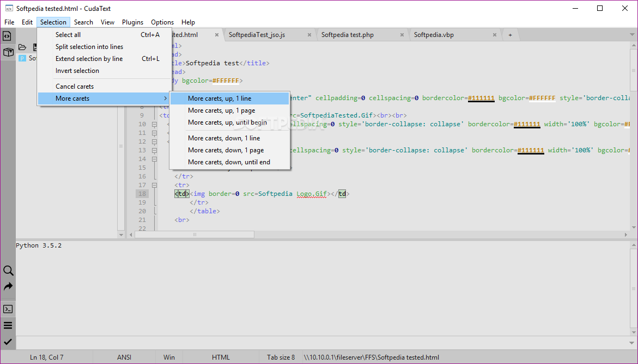Screen dimensions: 638x364
Task: Choose More carets, down, until end
Action: (229, 162)
